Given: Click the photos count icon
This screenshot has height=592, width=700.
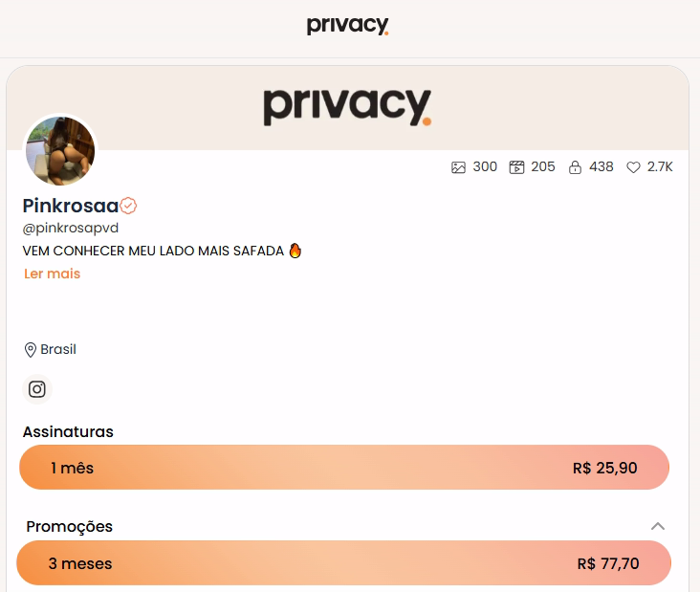Looking at the screenshot, I should pyautogui.click(x=458, y=167).
